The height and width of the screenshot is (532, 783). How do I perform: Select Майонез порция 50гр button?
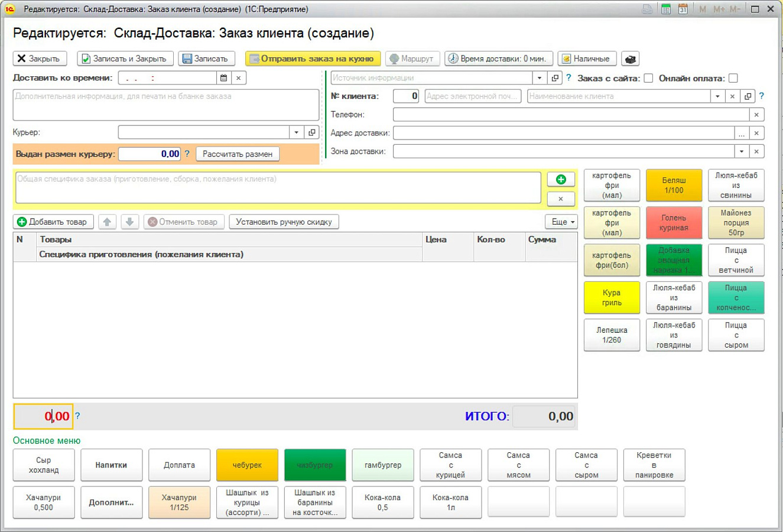pyautogui.click(x=736, y=222)
